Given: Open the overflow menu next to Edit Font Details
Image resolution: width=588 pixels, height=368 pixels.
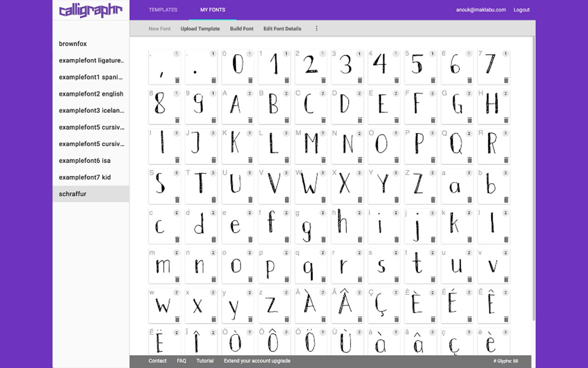Looking at the screenshot, I should 316,28.
